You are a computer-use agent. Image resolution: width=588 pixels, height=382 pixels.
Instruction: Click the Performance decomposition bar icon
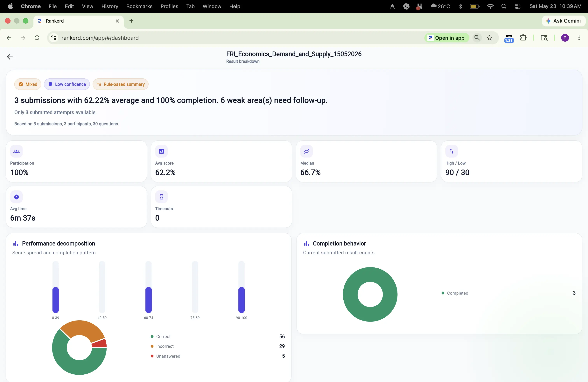16,244
